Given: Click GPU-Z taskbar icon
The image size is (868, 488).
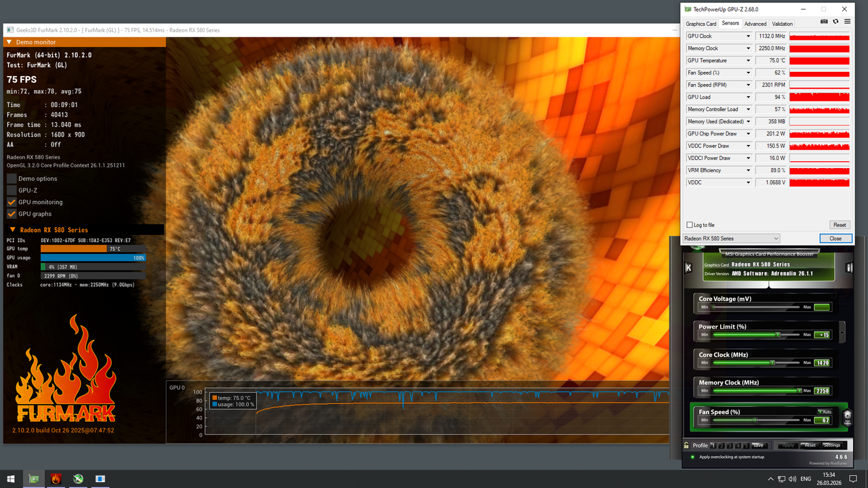Looking at the screenshot, I should pos(33,479).
